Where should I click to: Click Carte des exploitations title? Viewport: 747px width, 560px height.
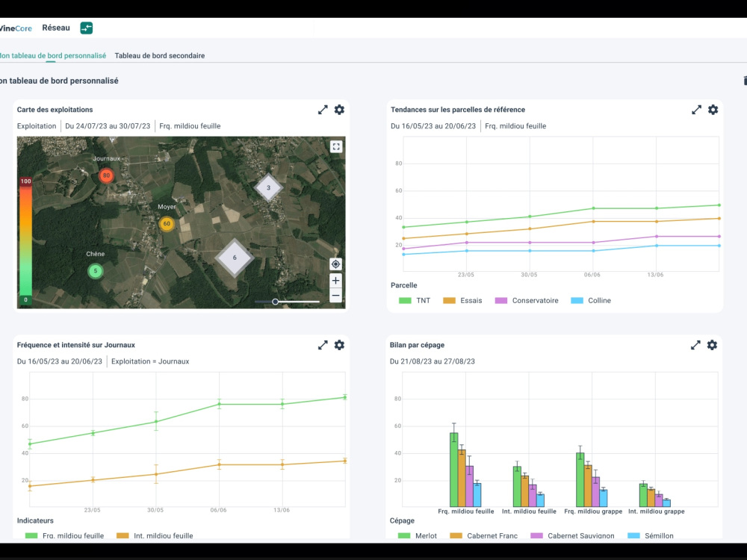pyautogui.click(x=55, y=110)
